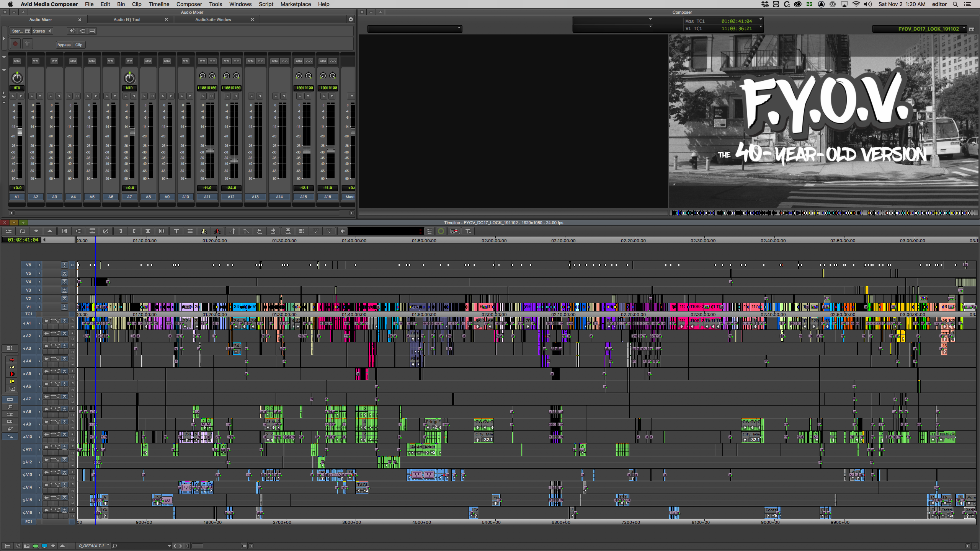Open the Audio Mixer panel options dropdown
The image size is (980, 551).
point(351,20)
